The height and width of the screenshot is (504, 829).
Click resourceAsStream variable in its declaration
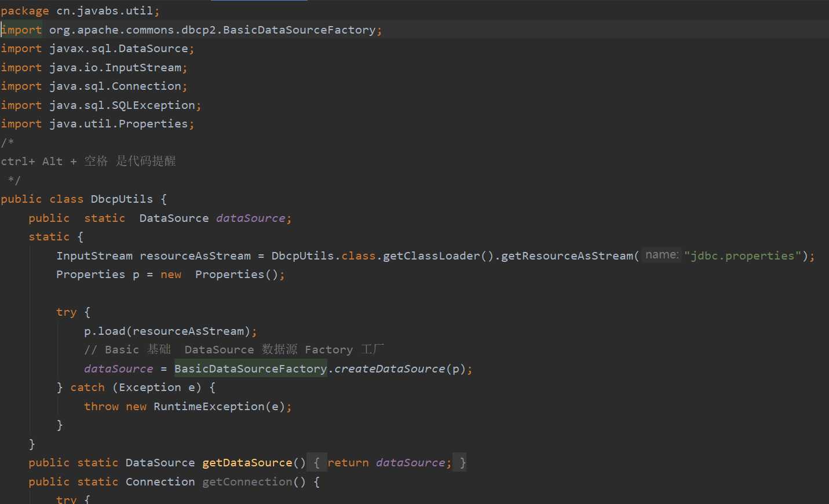coord(195,255)
